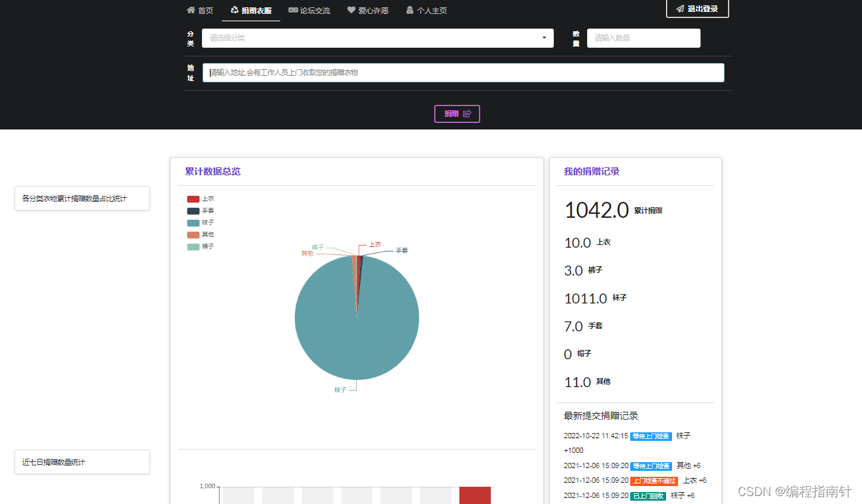Screen dimensions: 862x504
Task: Click the 等待上门检查 badge on the 2022-10-22 record
Action: (651, 436)
